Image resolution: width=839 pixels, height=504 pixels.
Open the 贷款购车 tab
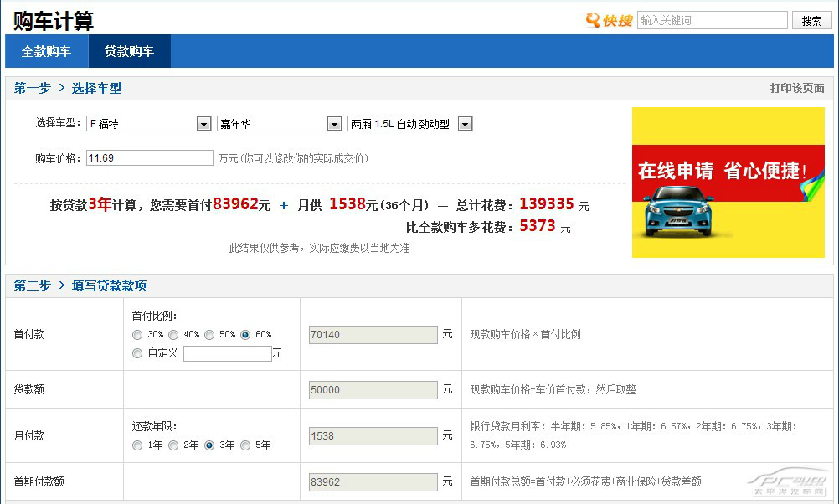(129, 51)
